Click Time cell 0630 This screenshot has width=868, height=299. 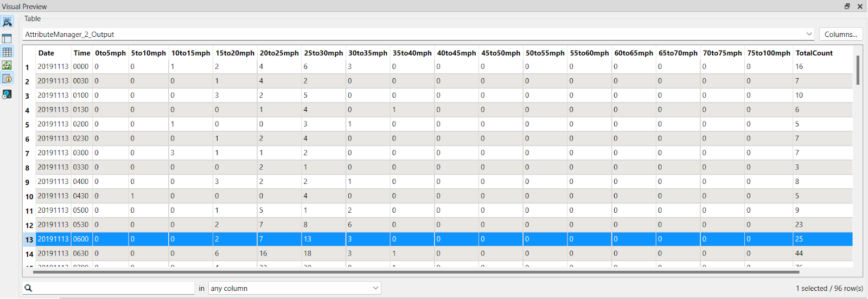pyautogui.click(x=82, y=253)
